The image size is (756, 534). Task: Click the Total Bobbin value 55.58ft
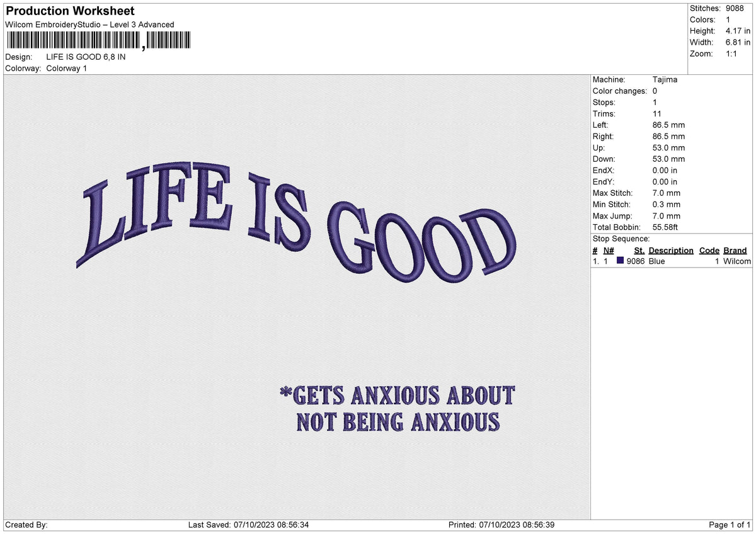point(665,227)
